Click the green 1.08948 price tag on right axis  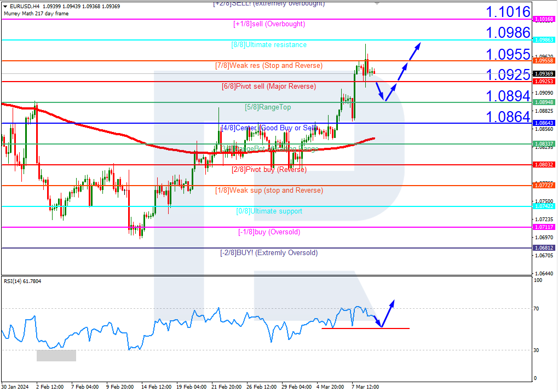tap(544, 102)
